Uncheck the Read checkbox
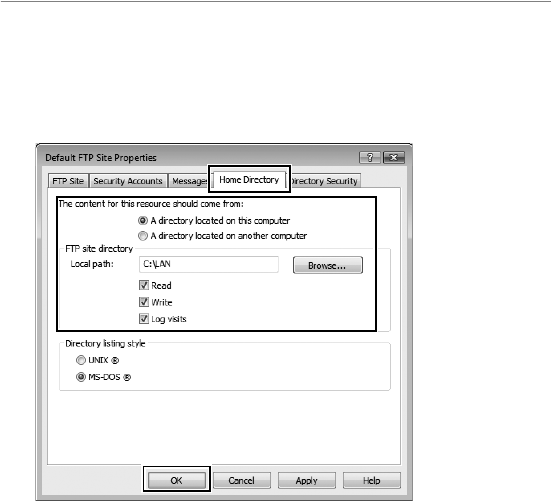This screenshot has height=501, width=551. [x=144, y=285]
